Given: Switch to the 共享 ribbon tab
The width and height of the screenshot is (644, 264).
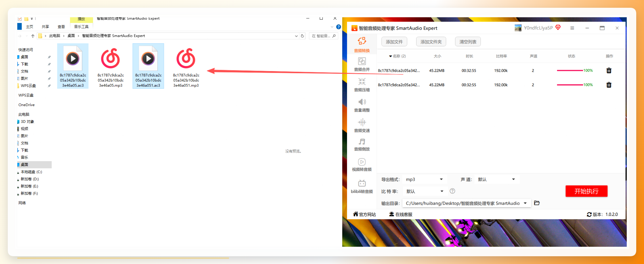Looking at the screenshot, I should (x=45, y=27).
